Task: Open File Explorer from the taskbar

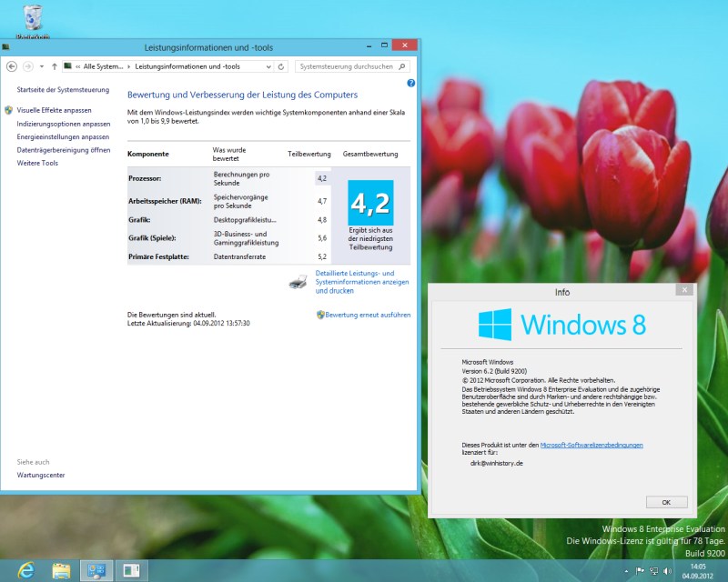Action: click(61, 570)
